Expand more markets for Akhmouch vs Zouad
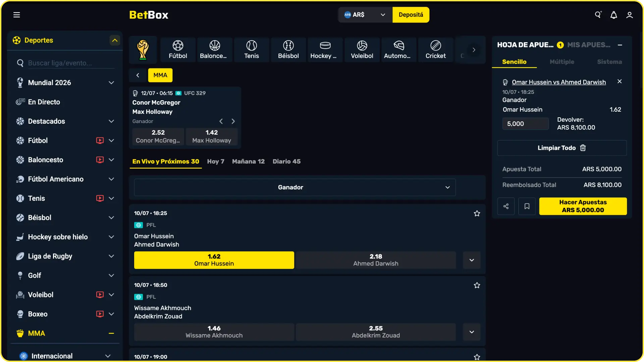 472,332
